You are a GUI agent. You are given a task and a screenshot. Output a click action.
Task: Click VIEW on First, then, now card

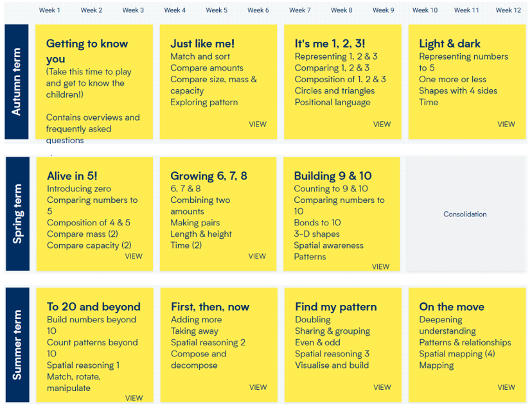tap(258, 387)
